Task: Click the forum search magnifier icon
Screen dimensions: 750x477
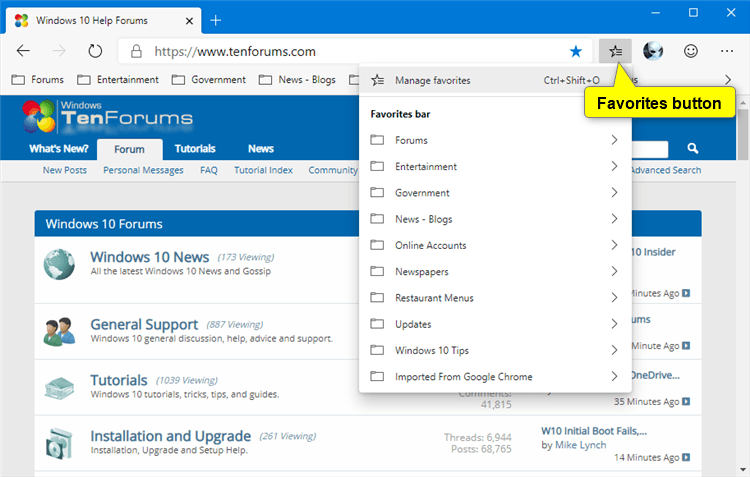Action: [693, 148]
